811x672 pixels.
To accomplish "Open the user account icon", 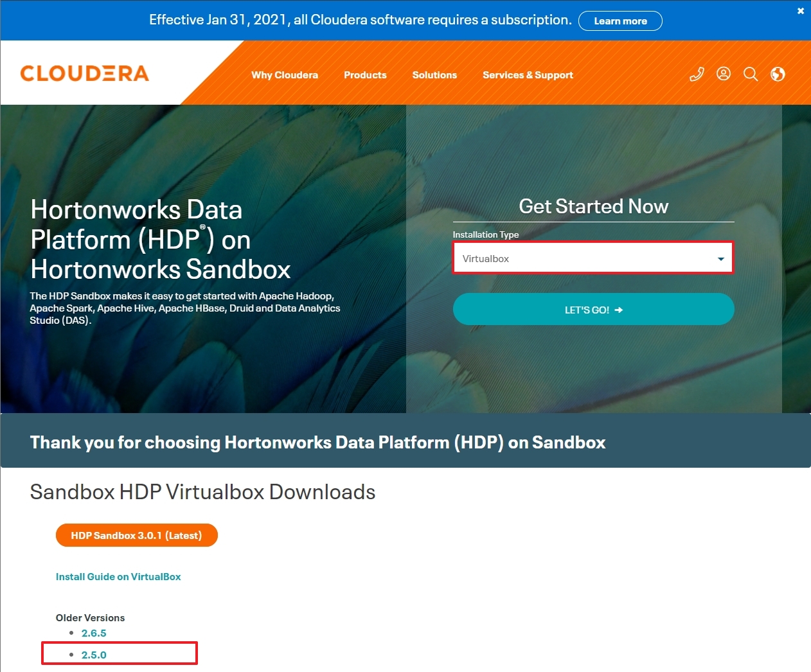I will [x=724, y=74].
